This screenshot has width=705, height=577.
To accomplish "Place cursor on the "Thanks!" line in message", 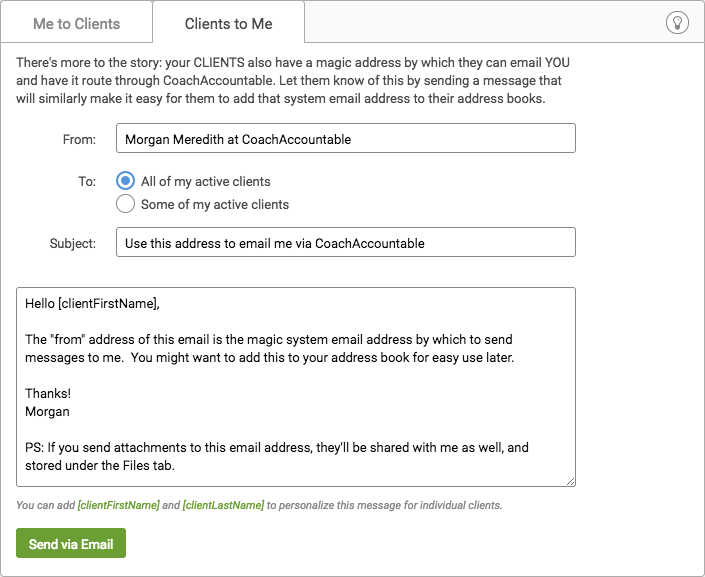I will 48,394.
